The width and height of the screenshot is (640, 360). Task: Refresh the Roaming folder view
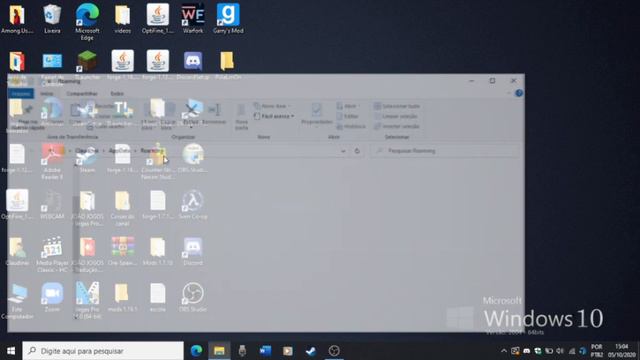[357, 151]
